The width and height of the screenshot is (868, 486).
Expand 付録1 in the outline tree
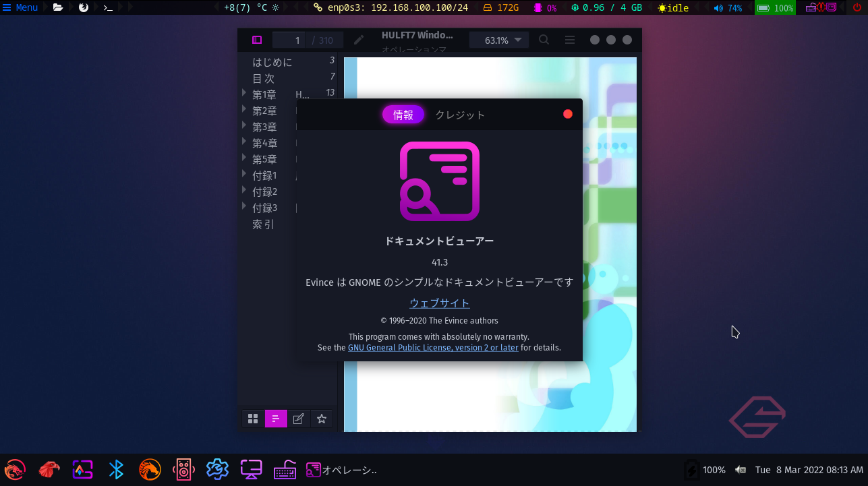244,173
